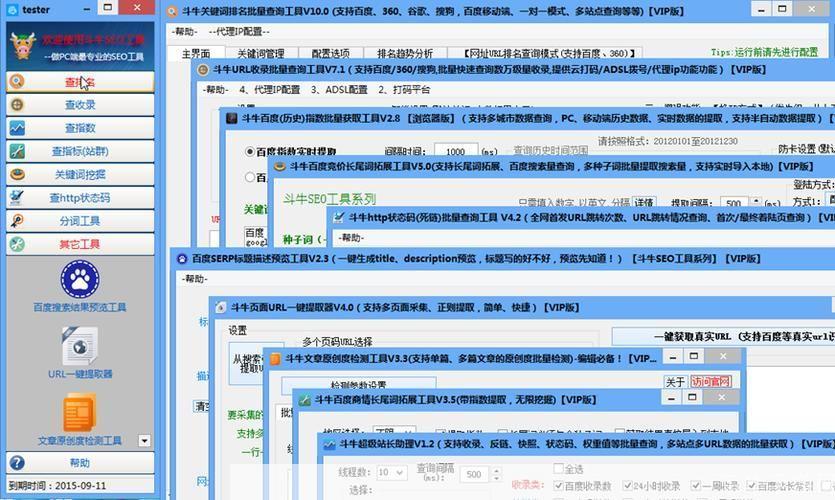Click the 帮助 button in tester panel
The width and height of the screenshot is (835, 500).
coord(80,463)
